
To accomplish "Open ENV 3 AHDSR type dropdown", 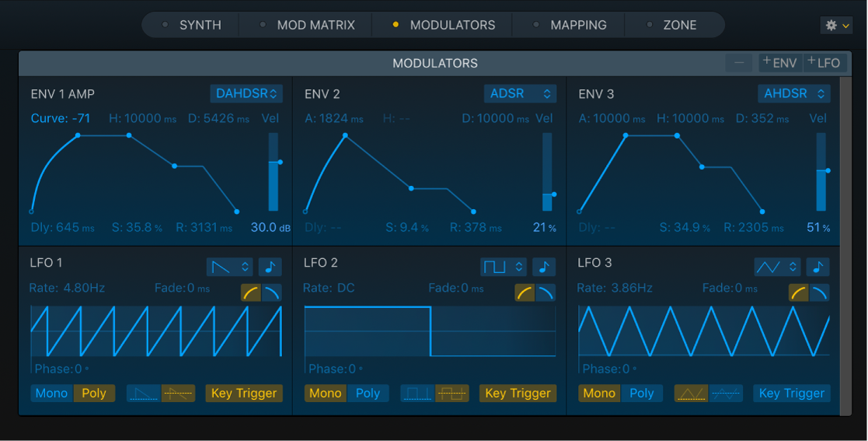I will tap(794, 93).
